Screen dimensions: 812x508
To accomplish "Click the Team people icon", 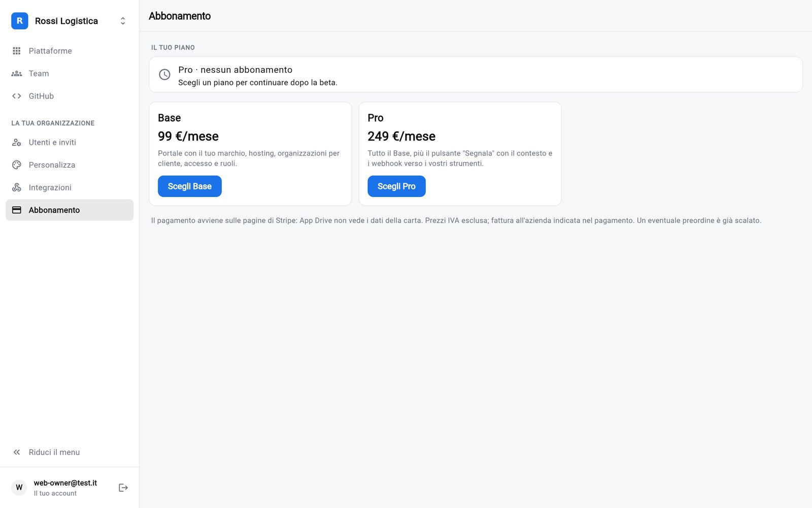I will point(17,74).
